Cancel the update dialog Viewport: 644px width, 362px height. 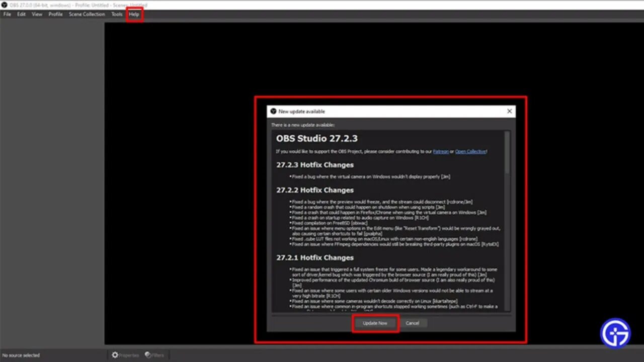coord(413,323)
